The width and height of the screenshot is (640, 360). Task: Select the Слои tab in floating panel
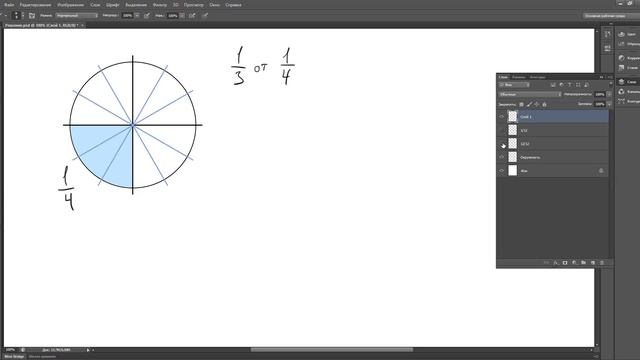coord(503,77)
